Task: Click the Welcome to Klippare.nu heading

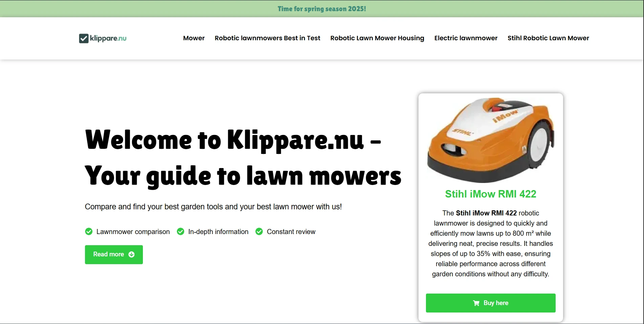Action: (x=243, y=158)
